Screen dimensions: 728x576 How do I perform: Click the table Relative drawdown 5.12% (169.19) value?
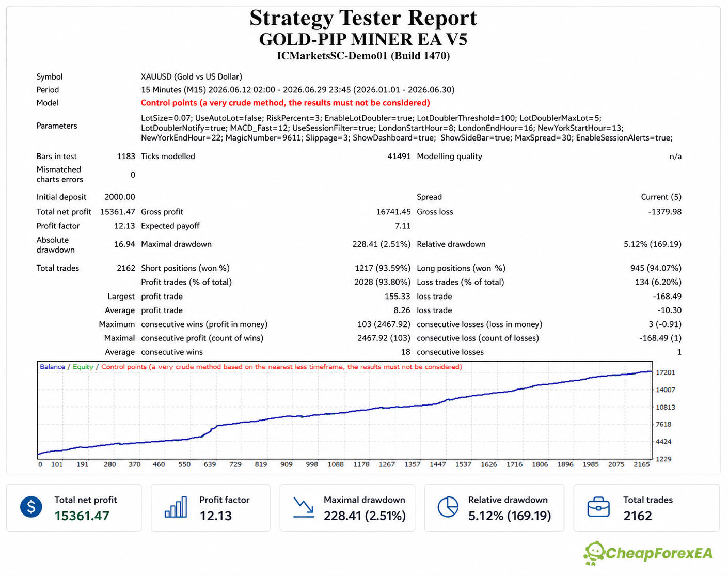(x=653, y=244)
